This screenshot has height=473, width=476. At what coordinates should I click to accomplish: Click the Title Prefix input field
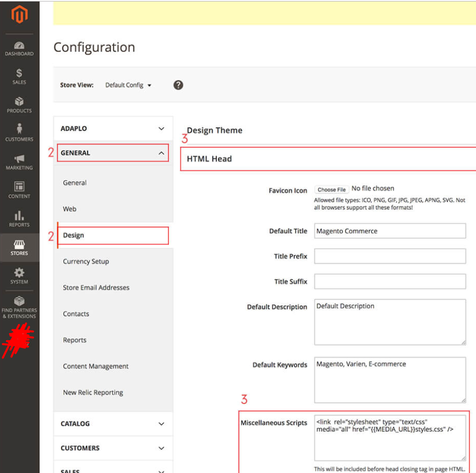[x=390, y=256]
